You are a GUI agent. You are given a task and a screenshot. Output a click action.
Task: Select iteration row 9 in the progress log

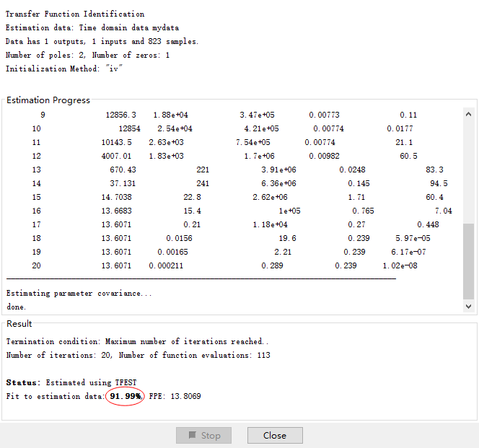click(x=216, y=115)
